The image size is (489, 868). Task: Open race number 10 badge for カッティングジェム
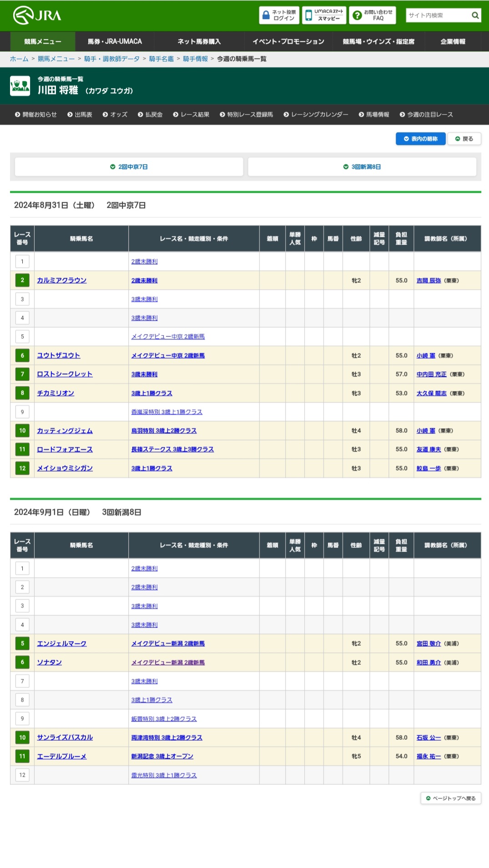point(22,431)
